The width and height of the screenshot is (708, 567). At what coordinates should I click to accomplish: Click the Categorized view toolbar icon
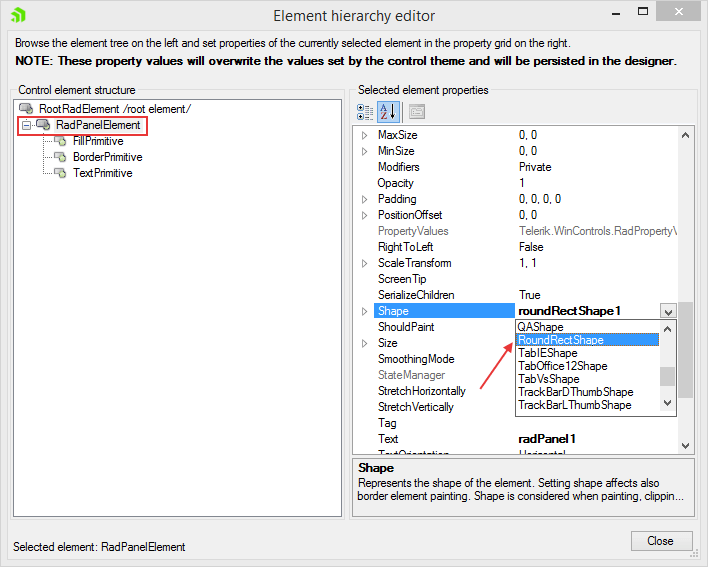pos(365,112)
